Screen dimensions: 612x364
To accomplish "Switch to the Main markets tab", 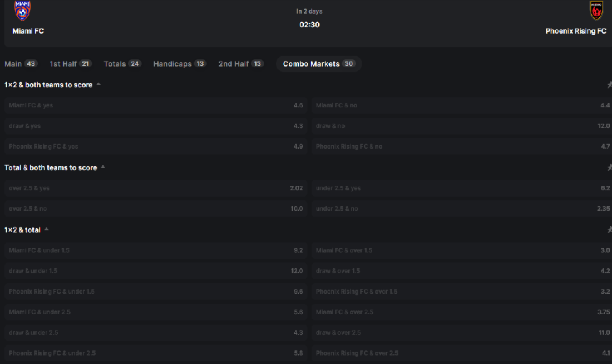I will click(21, 64).
